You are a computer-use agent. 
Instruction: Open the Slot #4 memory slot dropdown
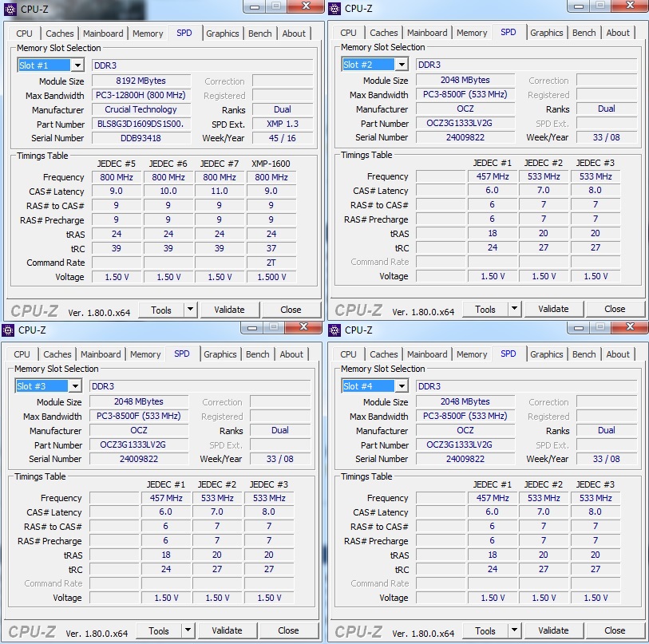point(402,385)
